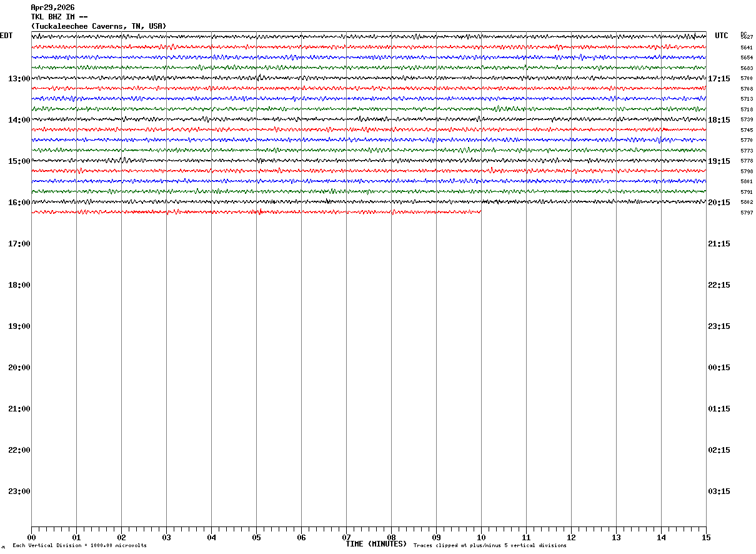This screenshot has height=554, width=756.
Task: Select the 17:00 EDT time label
Action: click(19, 244)
